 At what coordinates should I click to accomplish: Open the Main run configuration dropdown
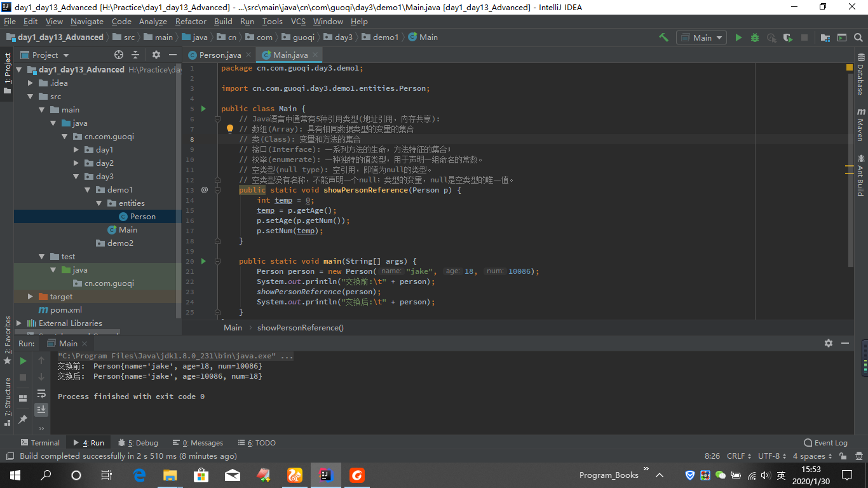pos(702,37)
